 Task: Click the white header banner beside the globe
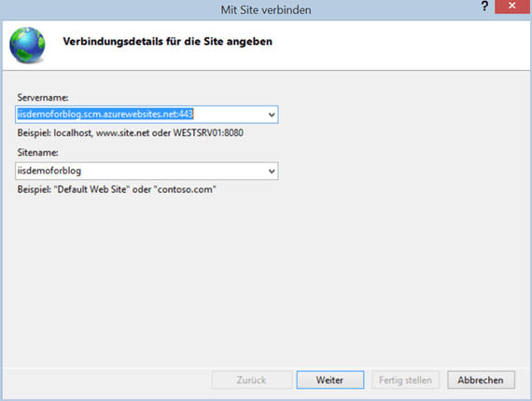click(400, 45)
